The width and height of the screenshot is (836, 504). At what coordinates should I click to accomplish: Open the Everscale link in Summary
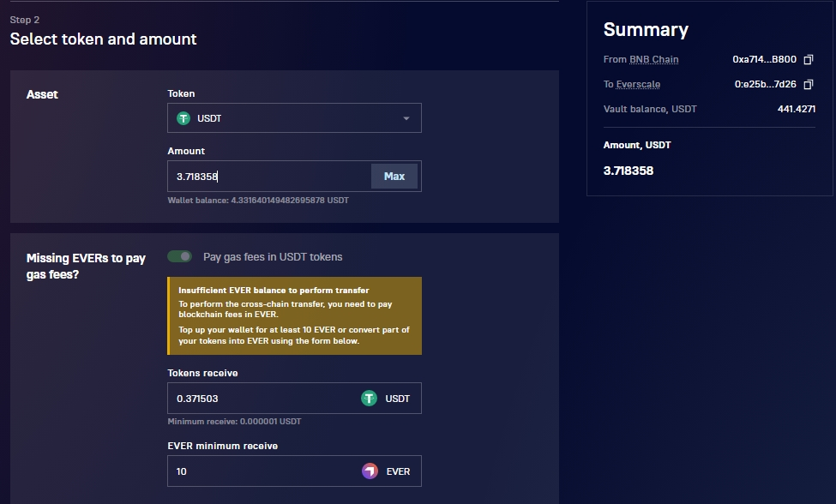pos(638,84)
